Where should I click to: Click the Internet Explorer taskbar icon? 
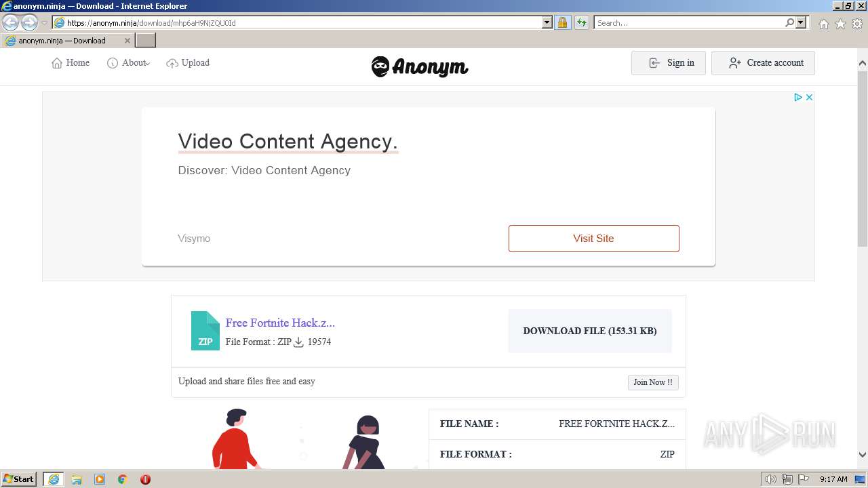point(54,479)
